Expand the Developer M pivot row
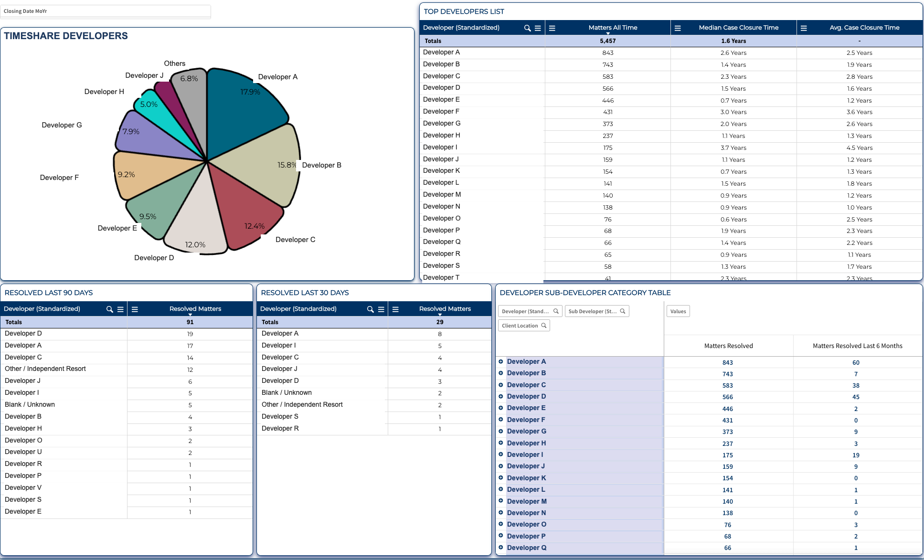Viewport: 924px width, 560px height. (x=501, y=501)
